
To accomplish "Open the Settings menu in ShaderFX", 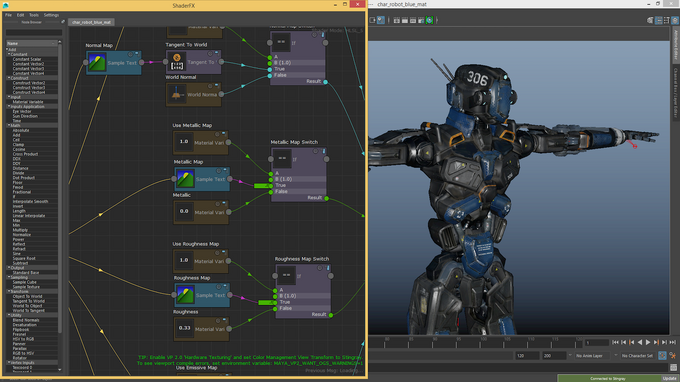I will 51,15.
